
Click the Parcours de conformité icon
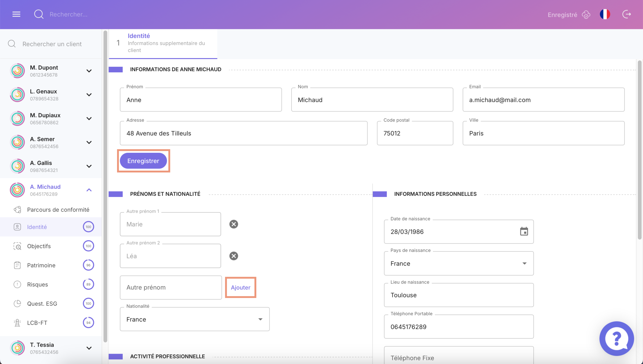[17, 210]
